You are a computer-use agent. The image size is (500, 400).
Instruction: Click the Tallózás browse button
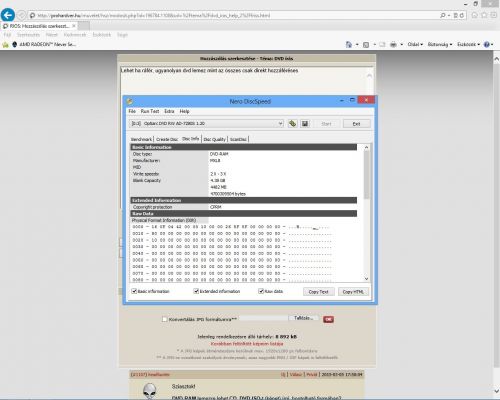click(x=303, y=318)
